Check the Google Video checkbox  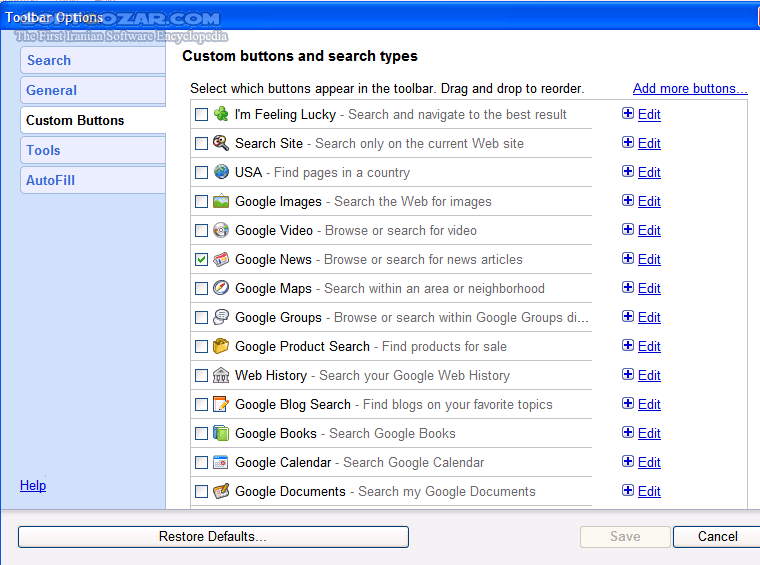(x=201, y=231)
